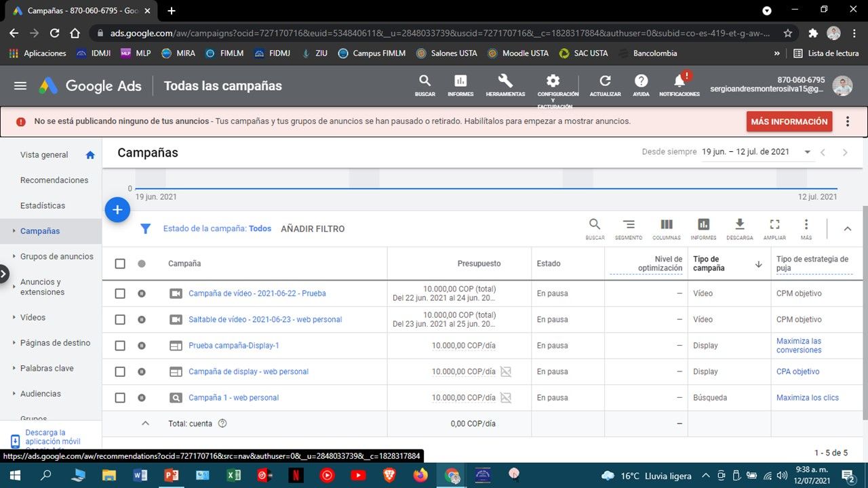Image resolution: width=868 pixels, height=488 pixels.
Task: Click the Campañas browser tab
Action: (x=81, y=11)
